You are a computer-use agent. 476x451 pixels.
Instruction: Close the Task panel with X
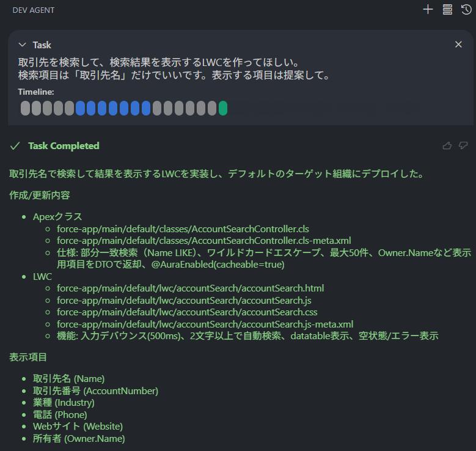click(x=458, y=45)
